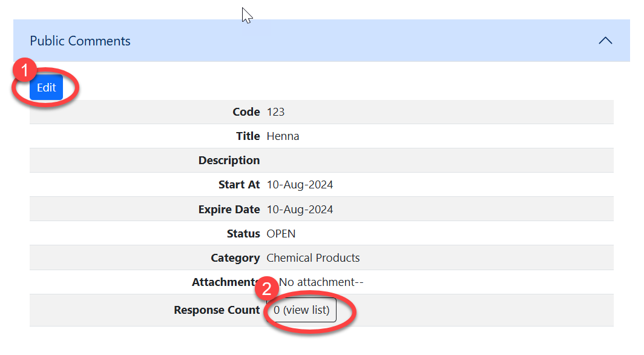Collapse the Public Comments panel chevron
Screen dimensions: 644x355
point(605,41)
